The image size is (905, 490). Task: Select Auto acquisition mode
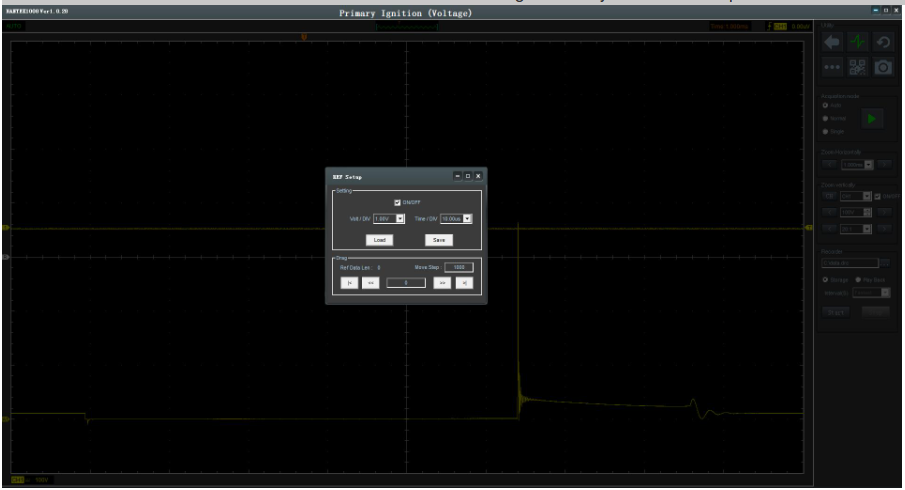825,106
